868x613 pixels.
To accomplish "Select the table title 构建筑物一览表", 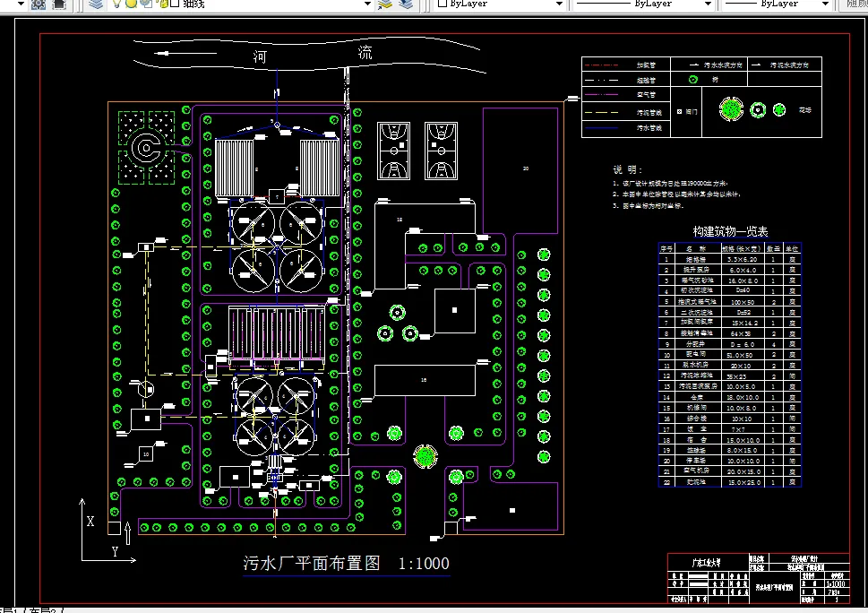I will pyautogui.click(x=730, y=231).
